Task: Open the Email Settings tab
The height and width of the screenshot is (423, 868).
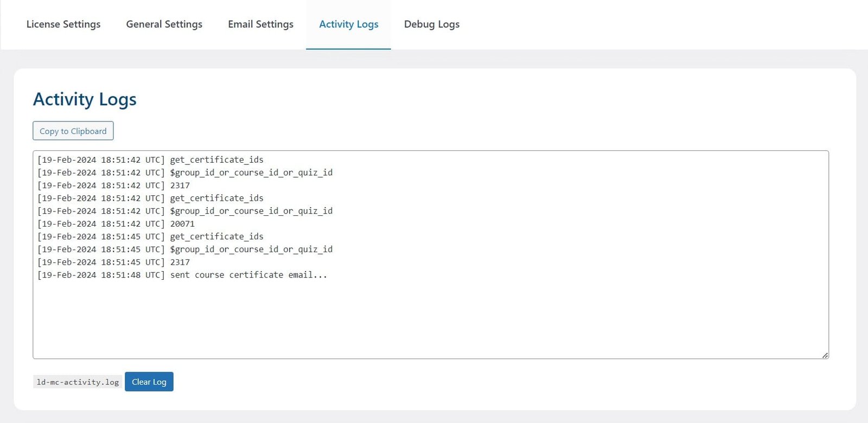Action: (261, 24)
